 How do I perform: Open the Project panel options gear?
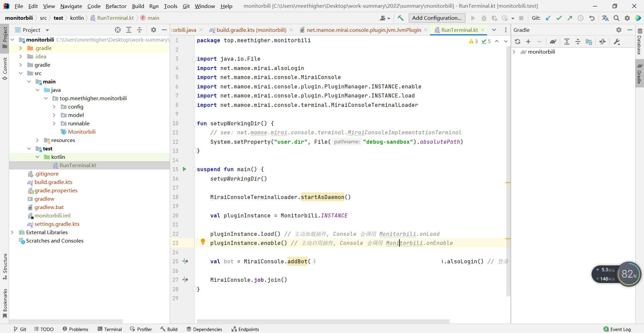point(154,30)
